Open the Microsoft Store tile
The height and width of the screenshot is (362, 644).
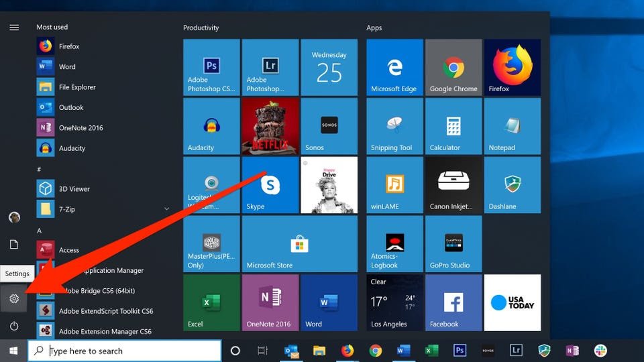click(x=300, y=244)
